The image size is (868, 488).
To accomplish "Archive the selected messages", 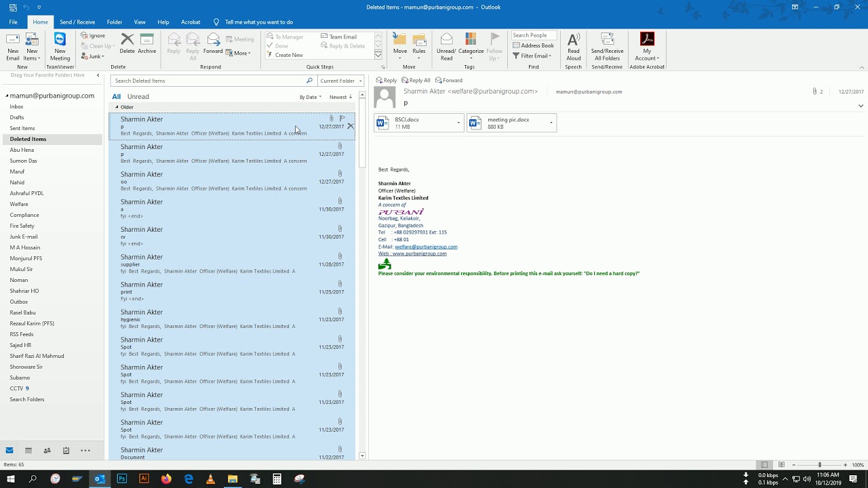I will (x=146, y=44).
